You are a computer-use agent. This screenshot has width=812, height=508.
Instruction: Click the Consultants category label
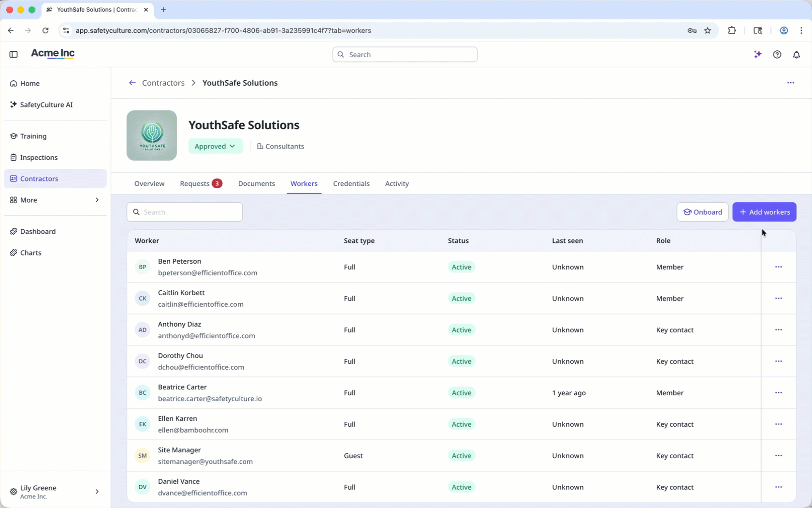point(280,146)
